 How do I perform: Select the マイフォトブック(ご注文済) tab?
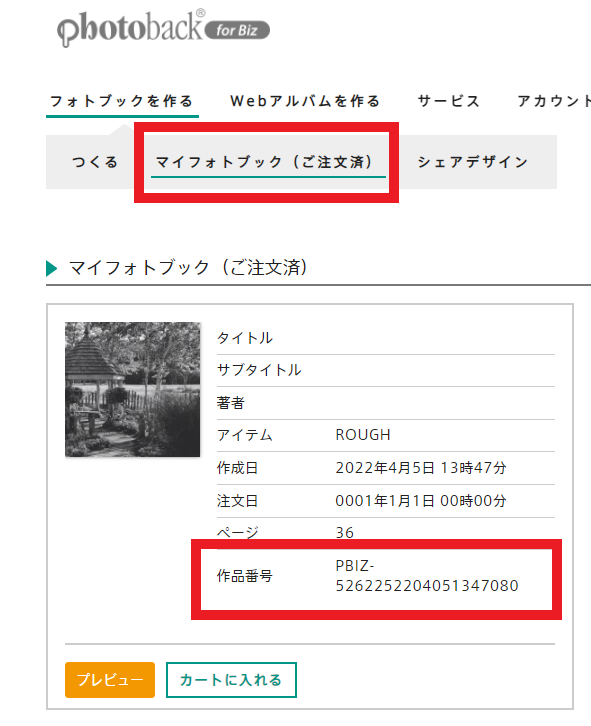(x=265, y=162)
